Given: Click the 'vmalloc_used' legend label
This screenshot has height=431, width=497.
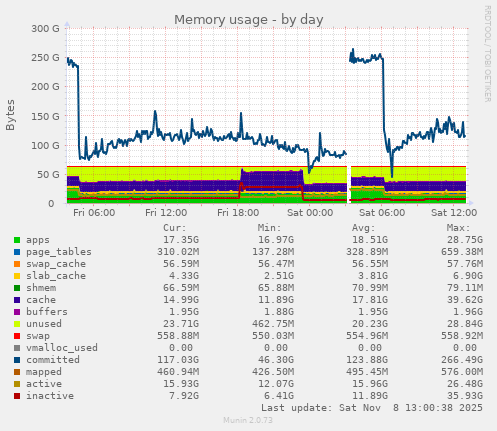Looking at the screenshot, I should coord(62,348).
